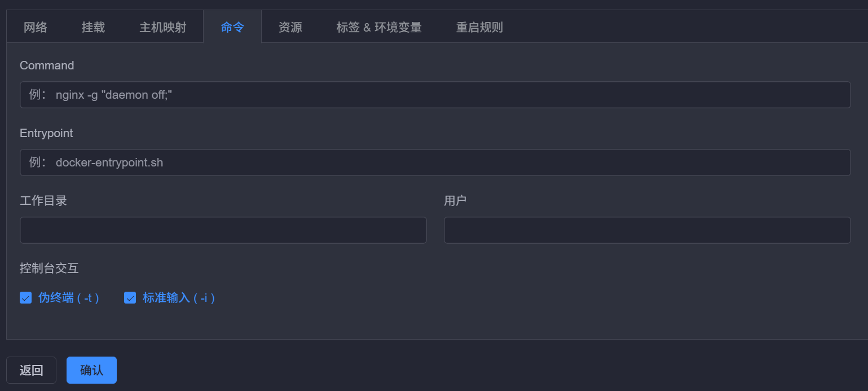Click the 用户 input field
868x391 pixels.
click(x=647, y=230)
